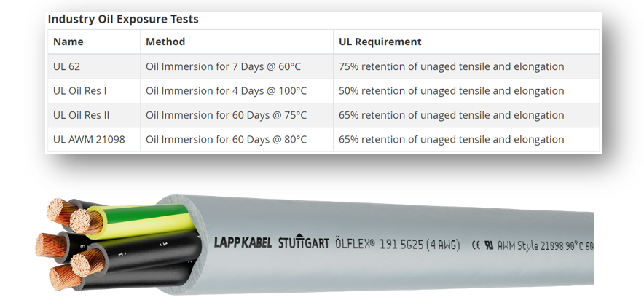Select the UL 62 row name
Screen dimensions: 644x308
click(67, 66)
